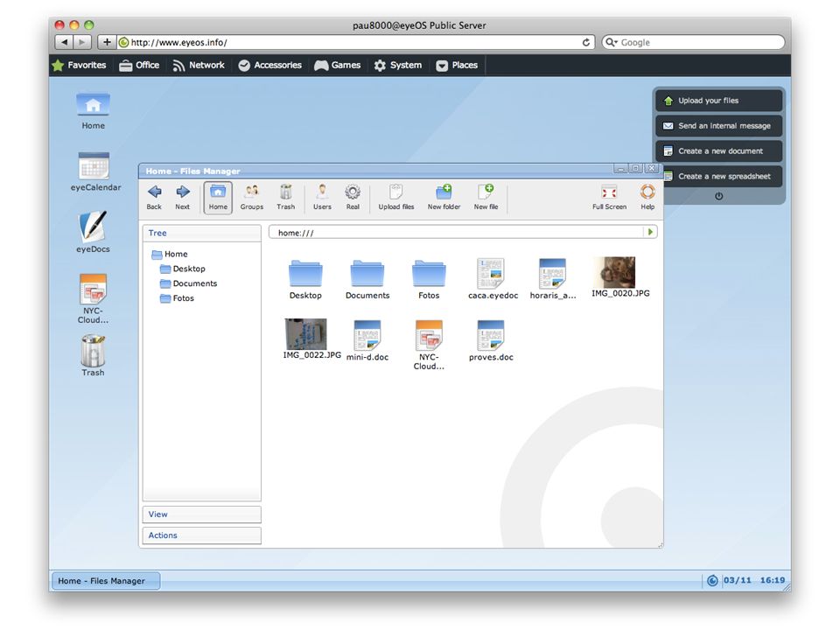Open the Favorites menu
This screenshot has width=840, height=630.
pos(80,66)
